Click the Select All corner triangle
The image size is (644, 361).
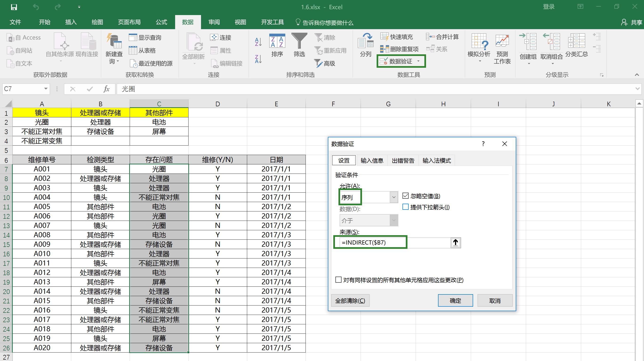coord(8,103)
